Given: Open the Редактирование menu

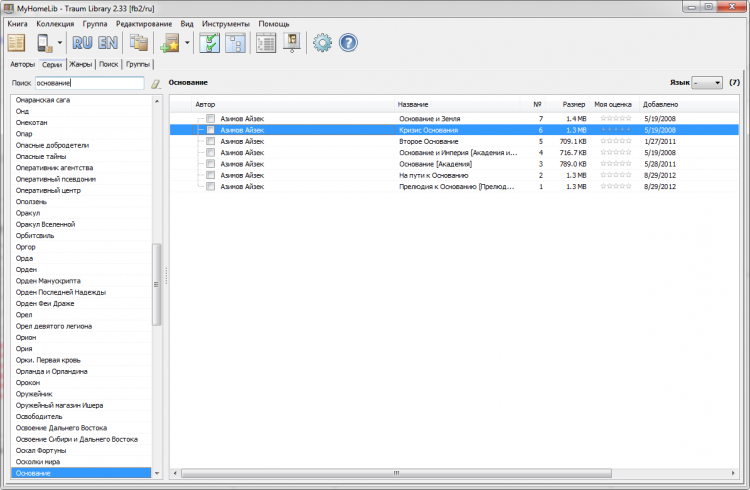Looking at the screenshot, I should tap(144, 23).
